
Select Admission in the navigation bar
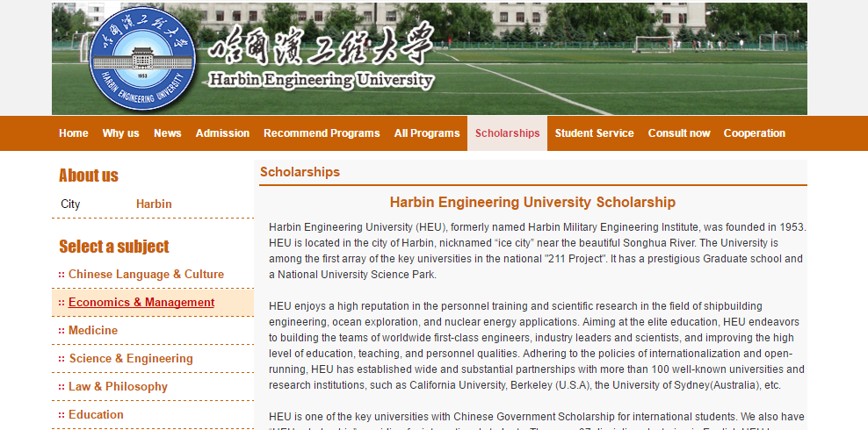tap(222, 133)
